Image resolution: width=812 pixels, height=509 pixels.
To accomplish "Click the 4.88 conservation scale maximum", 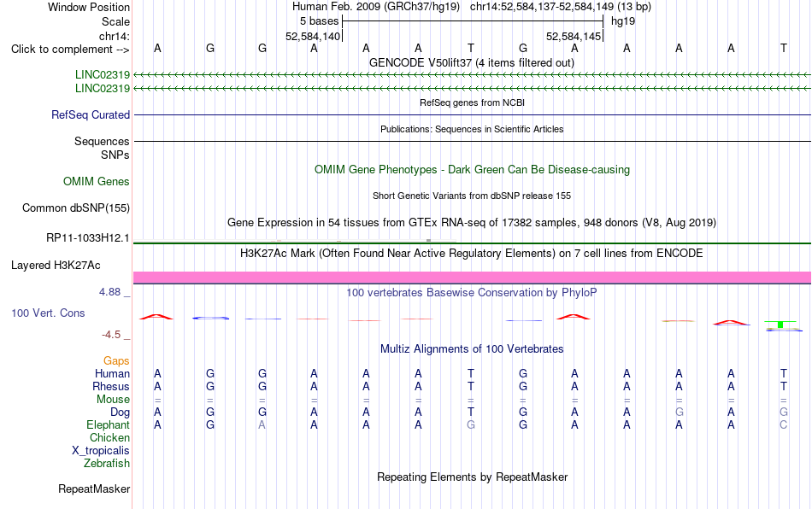I will coord(109,292).
